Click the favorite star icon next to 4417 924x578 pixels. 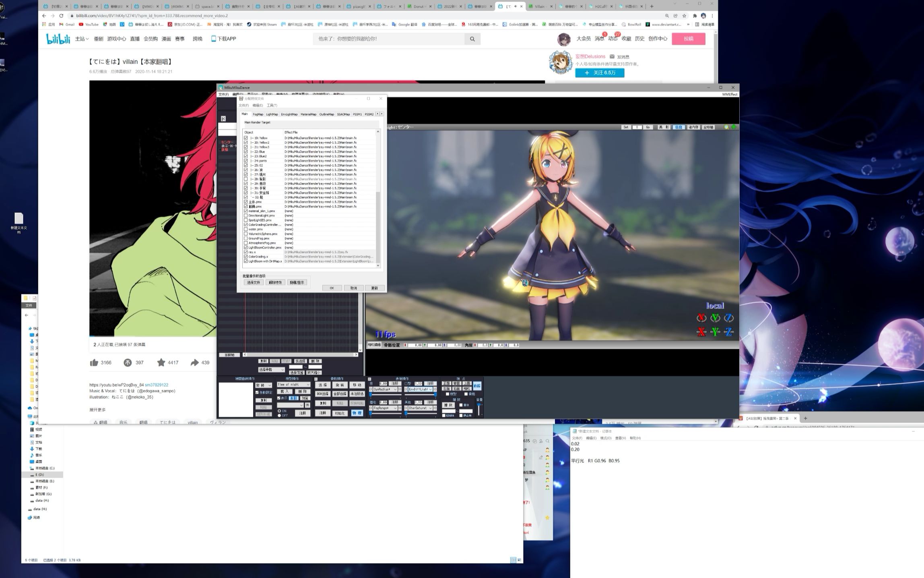[161, 363]
